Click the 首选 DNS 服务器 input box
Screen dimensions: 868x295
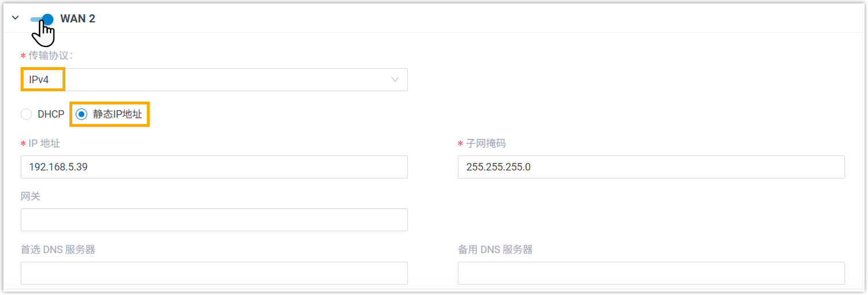[213, 273]
